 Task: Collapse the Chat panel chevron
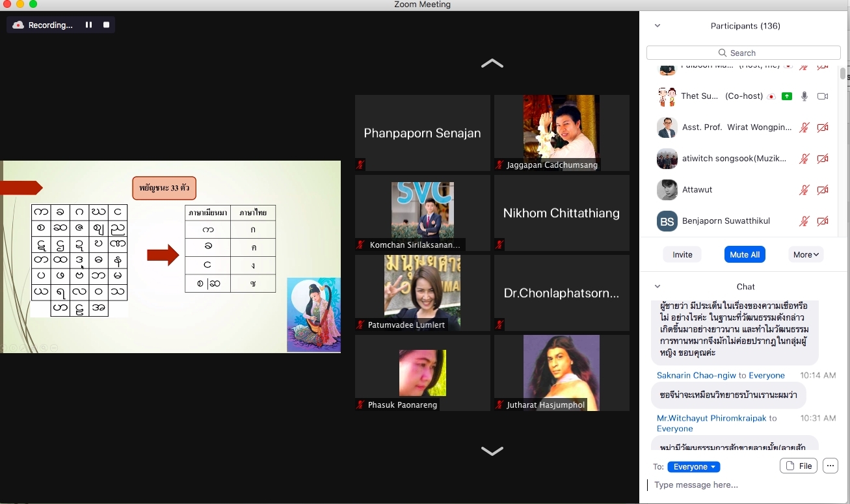click(657, 286)
